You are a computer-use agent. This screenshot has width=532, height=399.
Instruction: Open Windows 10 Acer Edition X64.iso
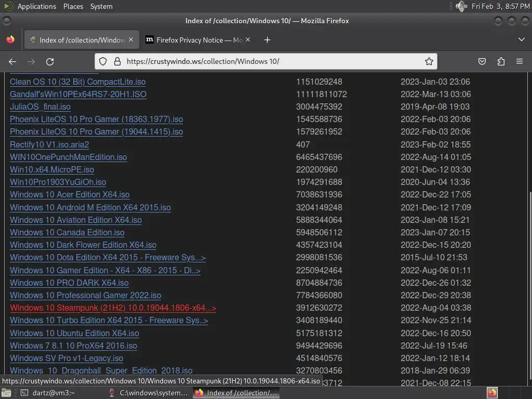point(70,195)
